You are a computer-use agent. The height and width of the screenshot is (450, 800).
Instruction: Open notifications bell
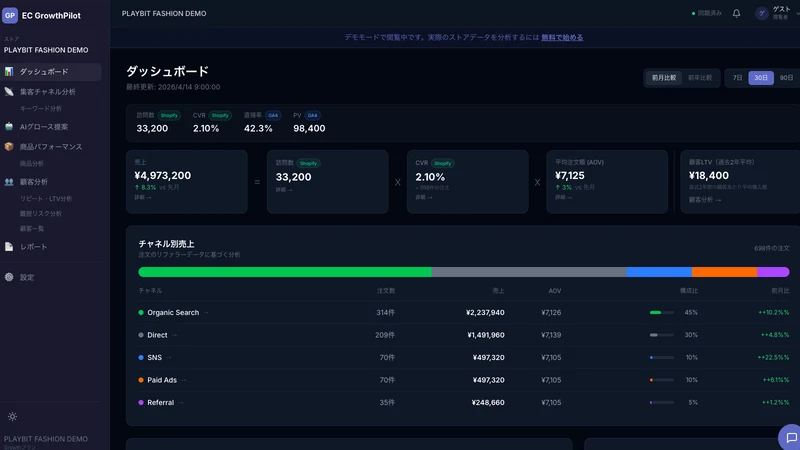[736, 14]
